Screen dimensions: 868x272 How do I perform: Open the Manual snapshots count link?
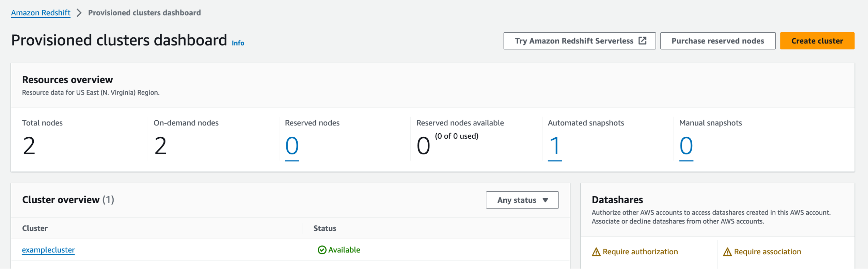pyautogui.click(x=686, y=146)
